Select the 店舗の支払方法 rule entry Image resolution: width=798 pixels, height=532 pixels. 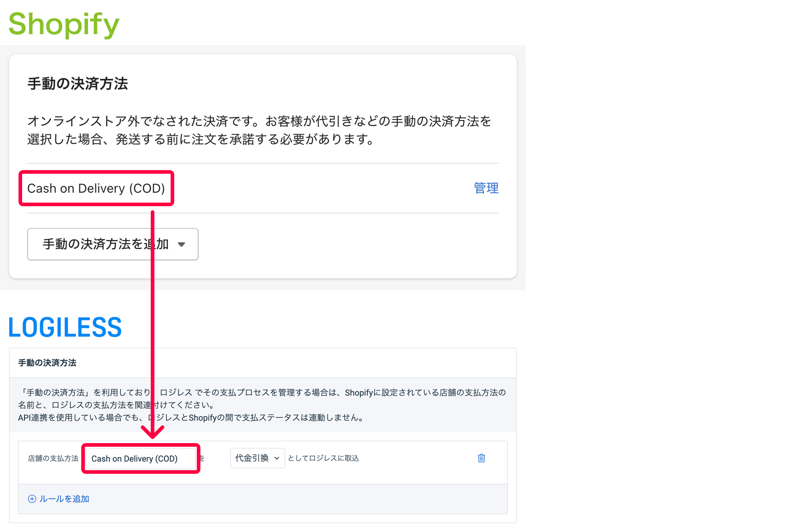[x=52, y=458]
